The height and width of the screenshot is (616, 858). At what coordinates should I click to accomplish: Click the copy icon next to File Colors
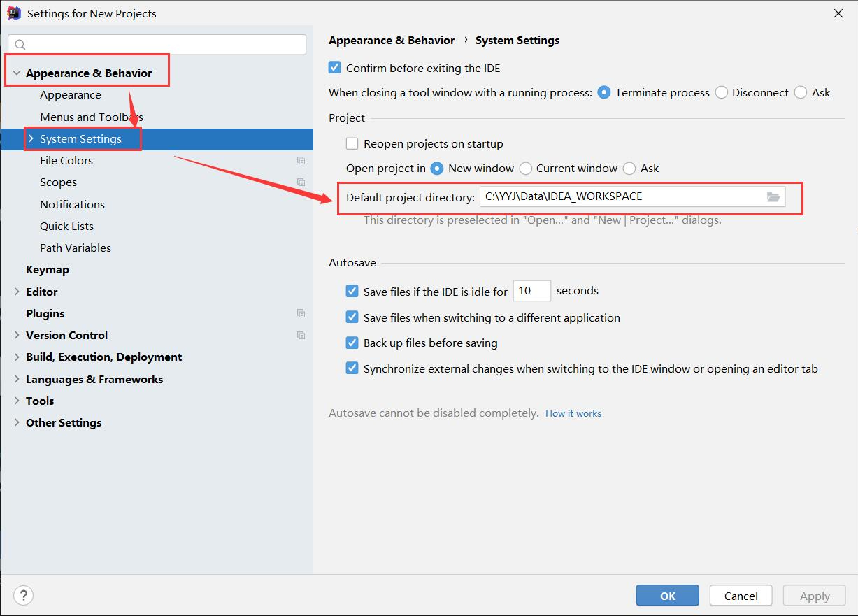pyautogui.click(x=301, y=160)
